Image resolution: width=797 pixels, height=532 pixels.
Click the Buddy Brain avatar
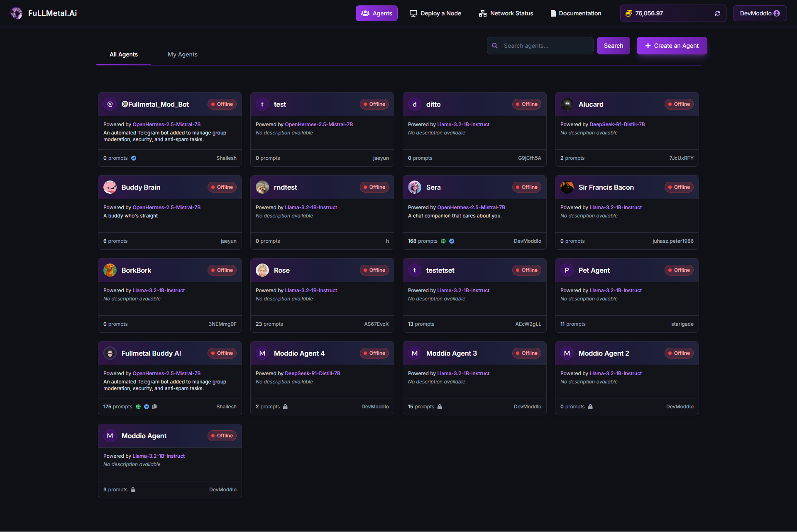click(110, 187)
